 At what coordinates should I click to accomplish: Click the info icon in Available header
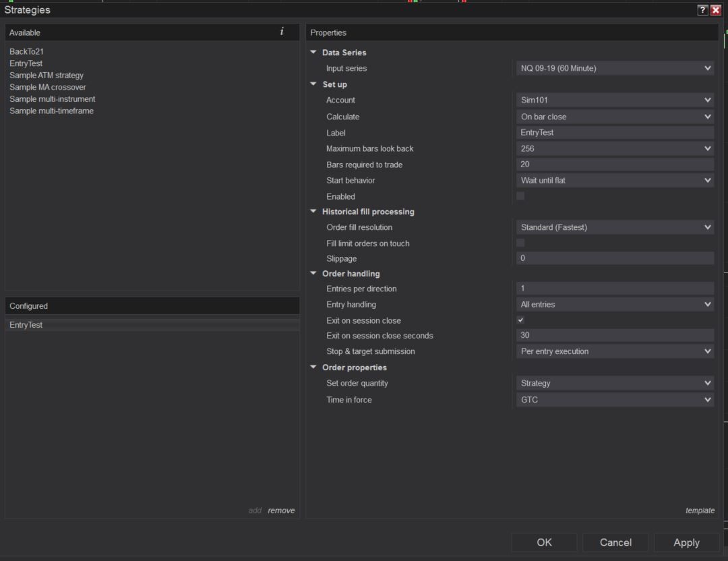click(282, 31)
